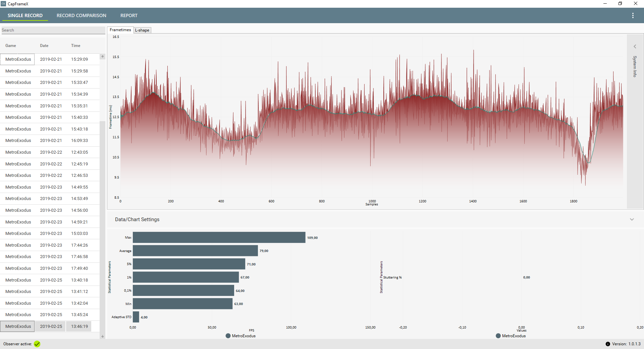Select record from 12:45:19

point(50,164)
